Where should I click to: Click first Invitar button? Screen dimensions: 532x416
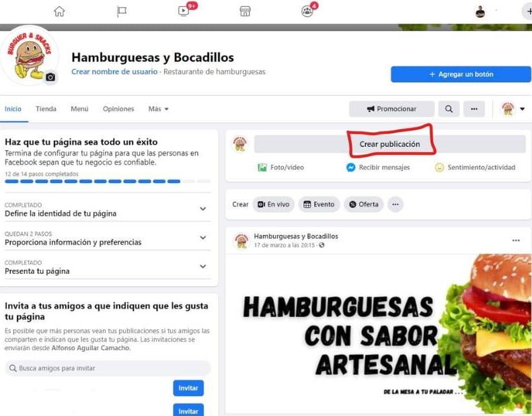pos(188,388)
